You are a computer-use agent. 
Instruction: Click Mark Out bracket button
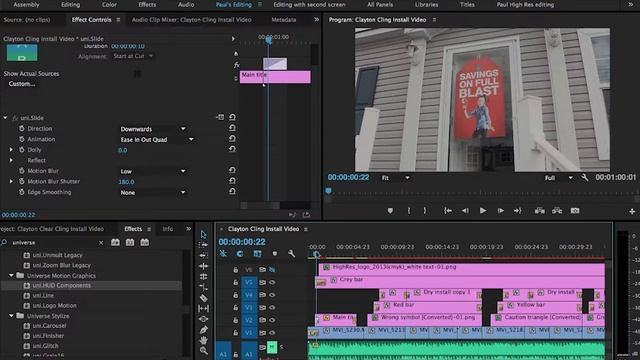click(x=425, y=211)
